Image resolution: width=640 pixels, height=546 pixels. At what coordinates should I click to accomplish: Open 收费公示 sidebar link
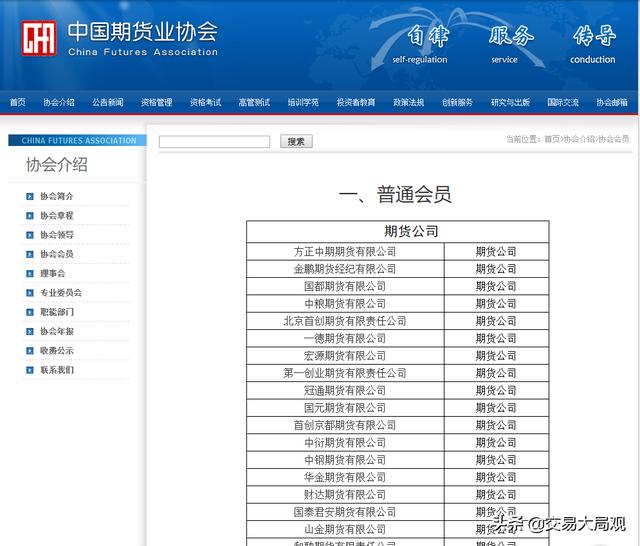tap(57, 351)
